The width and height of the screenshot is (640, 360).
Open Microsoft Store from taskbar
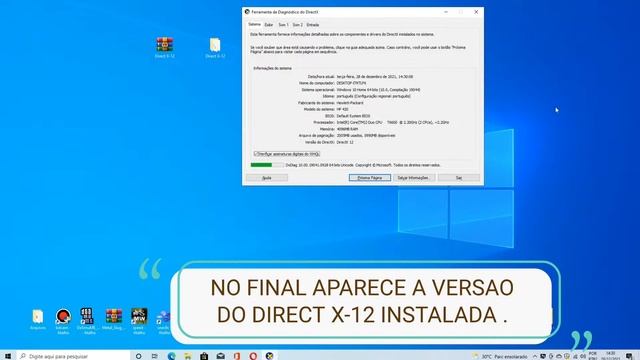(x=204, y=356)
